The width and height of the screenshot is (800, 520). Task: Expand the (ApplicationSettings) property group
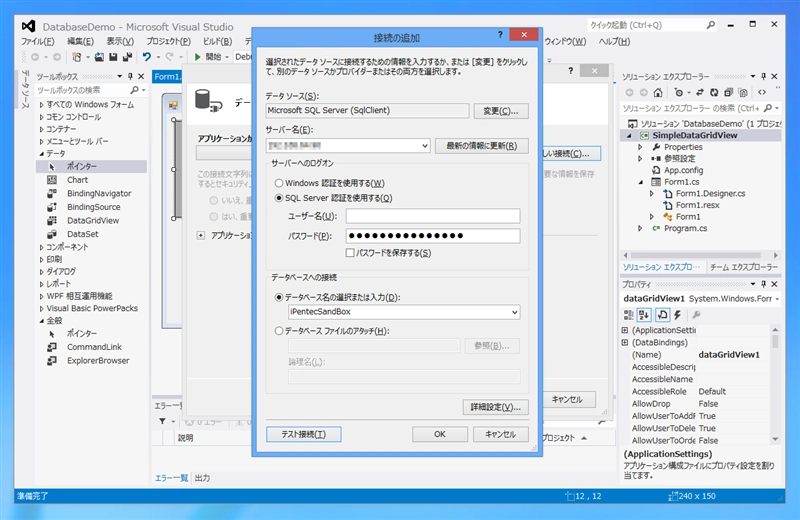(x=625, y=330)
